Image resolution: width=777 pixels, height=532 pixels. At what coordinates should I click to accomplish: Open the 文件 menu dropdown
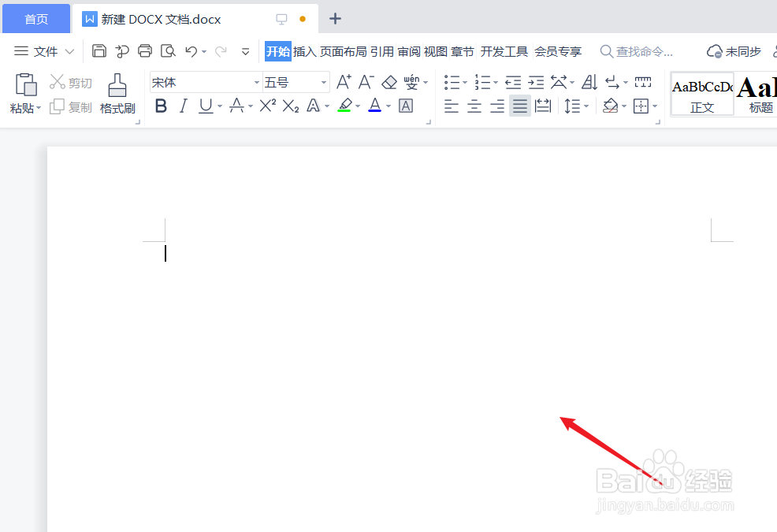point(43,51)
